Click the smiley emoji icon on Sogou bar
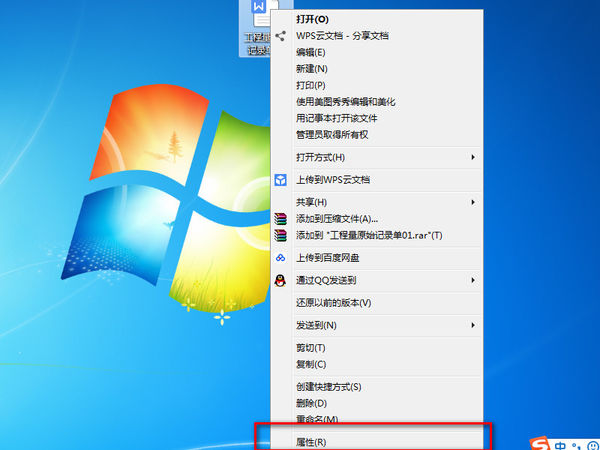This screenshot has width=600, height=450. [x=593, y=446]
